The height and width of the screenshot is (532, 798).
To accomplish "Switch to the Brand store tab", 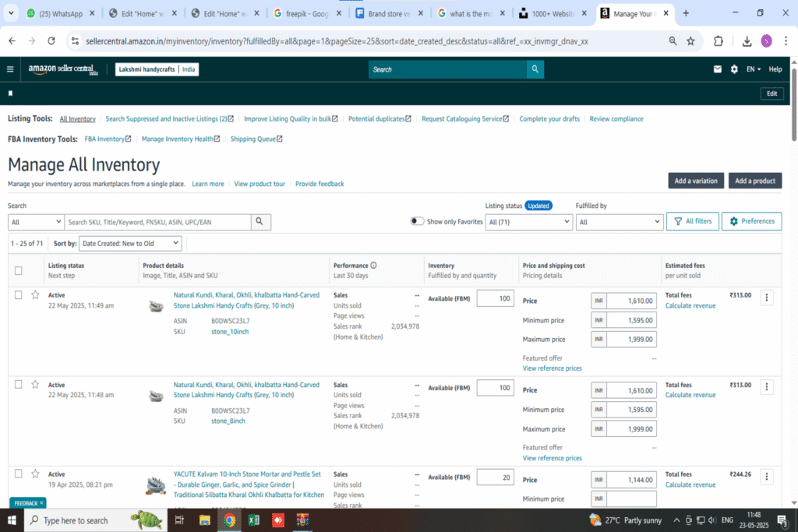I will [x=390, y=14].
